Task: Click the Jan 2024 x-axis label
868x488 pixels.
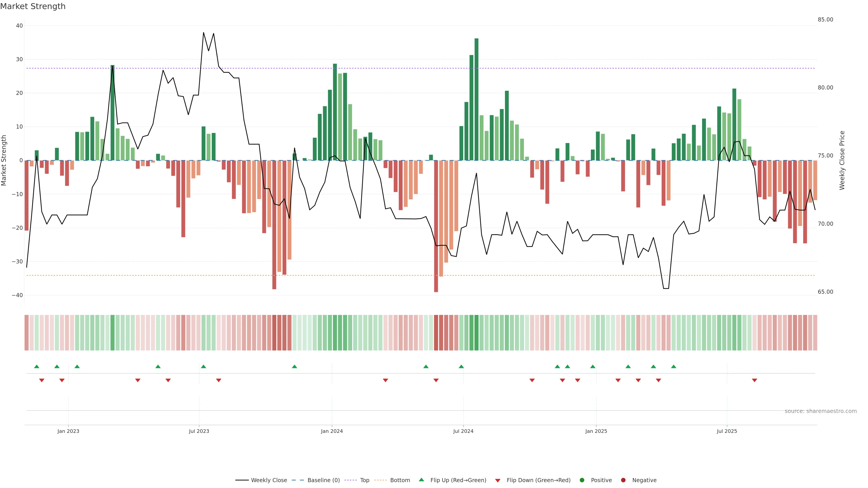Action: coord(332,431)
